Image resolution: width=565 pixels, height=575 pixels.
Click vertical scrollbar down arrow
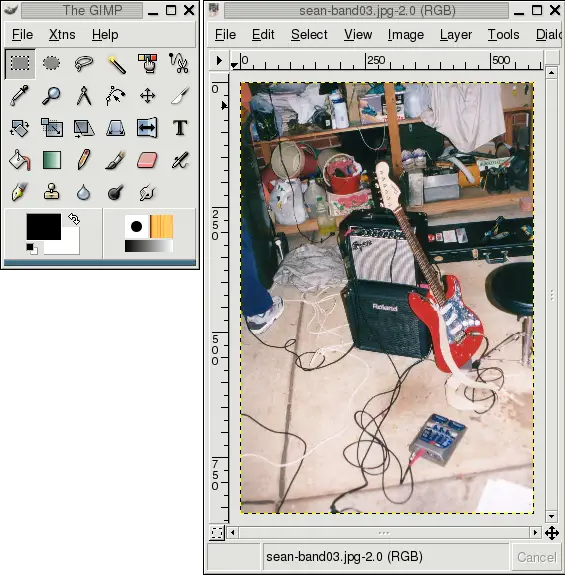551,516
